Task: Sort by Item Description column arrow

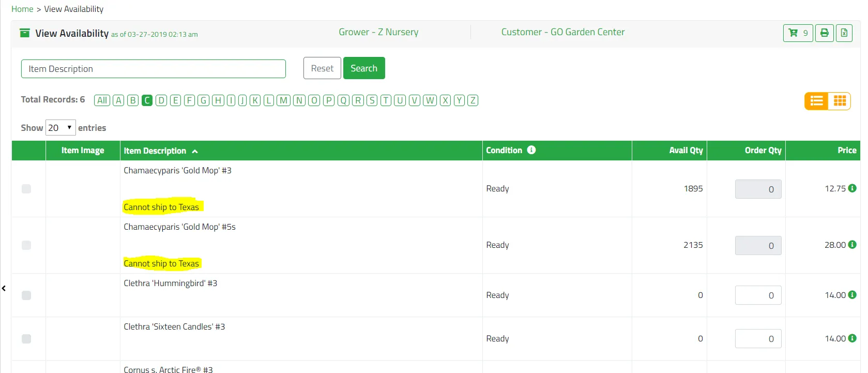Action: click(195, 152)
